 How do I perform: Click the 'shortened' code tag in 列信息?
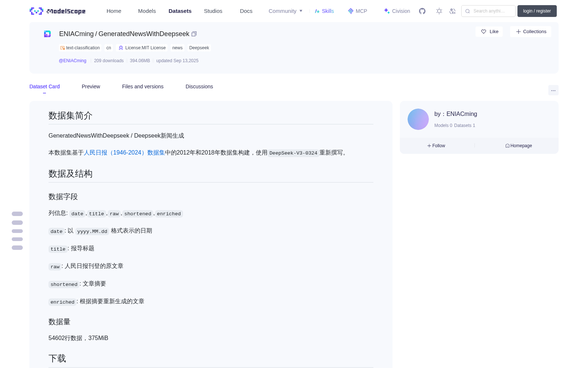[x=138, y=214]
